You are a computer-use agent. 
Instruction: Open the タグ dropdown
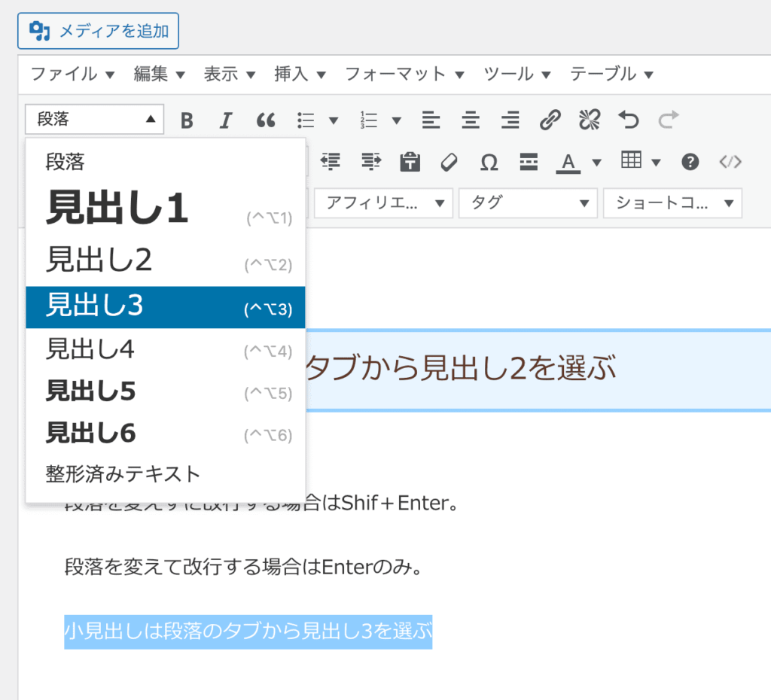[x=527, y=202]
